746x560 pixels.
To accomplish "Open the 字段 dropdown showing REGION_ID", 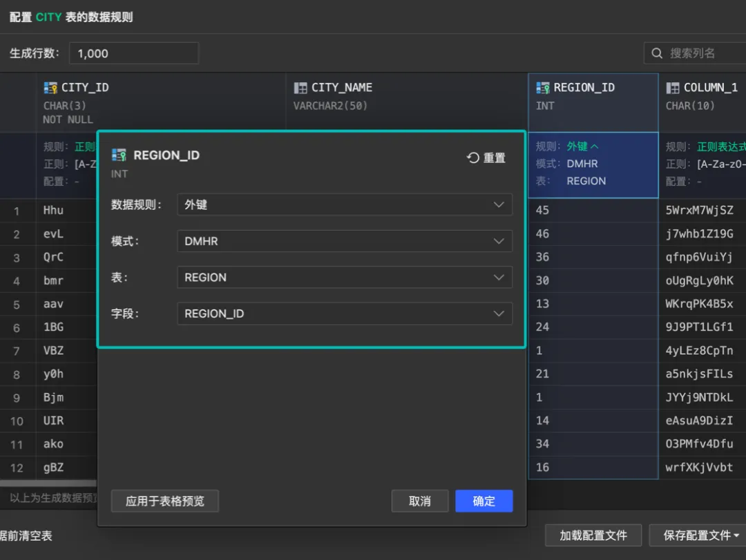I will pos(345,313).
